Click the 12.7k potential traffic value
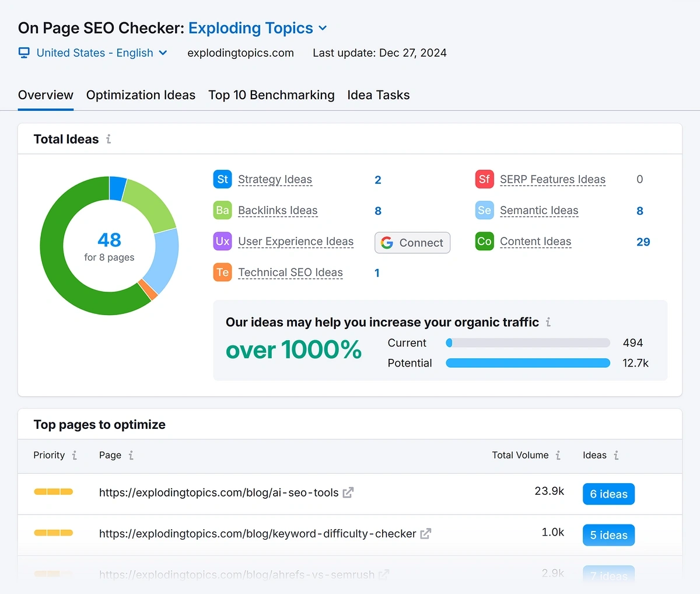The width and height of the screenshot is (700, 594). [635, 363]
